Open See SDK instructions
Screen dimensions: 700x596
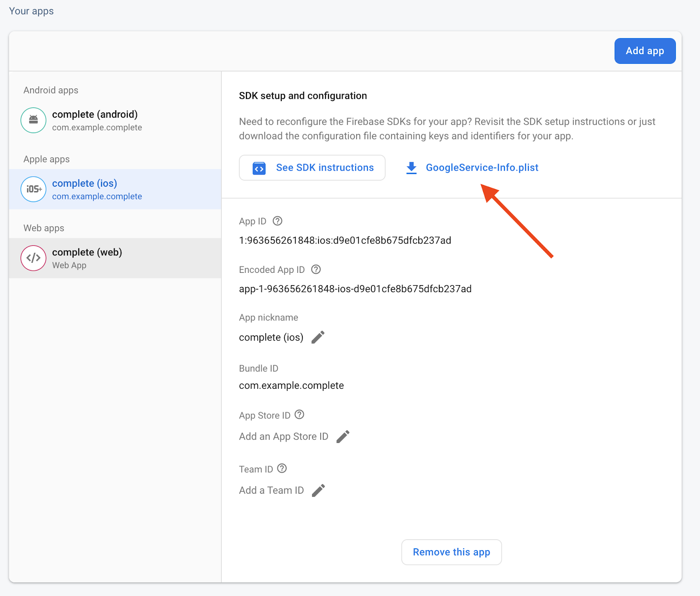(312, 168)
